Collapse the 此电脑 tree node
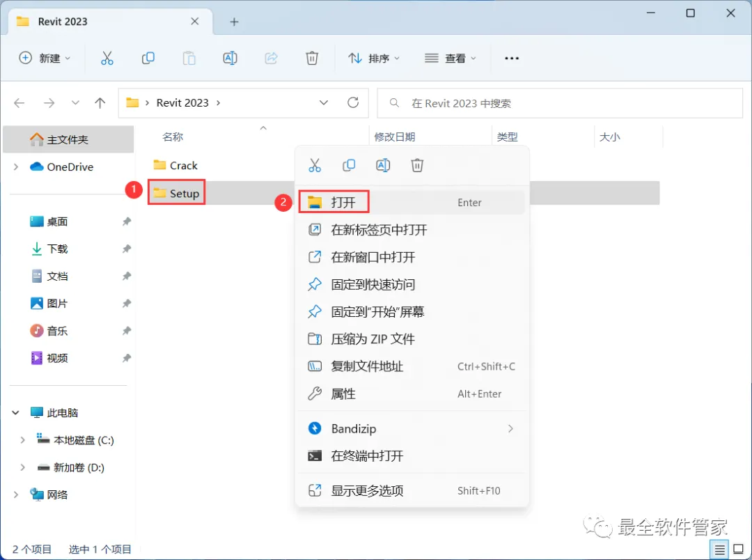 pos(16,412)
